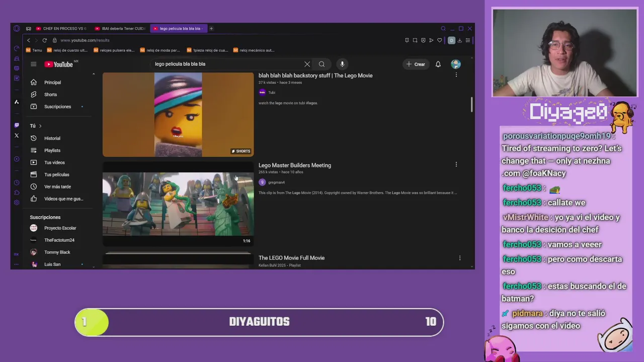Screen dimensions: 644x362
Task: Play the Lego Master Builders Meeting thumbnail
Action: [x=178, y=204]
